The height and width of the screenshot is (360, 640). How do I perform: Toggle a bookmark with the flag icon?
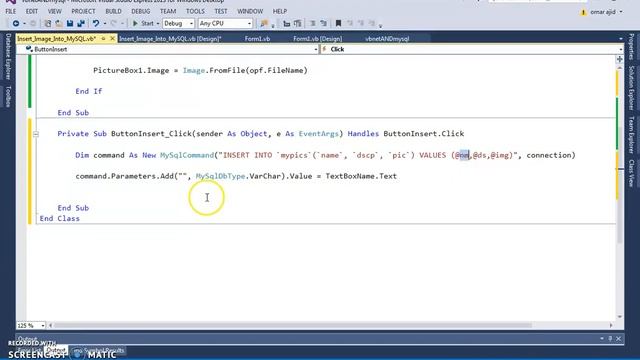click(338, 24)
